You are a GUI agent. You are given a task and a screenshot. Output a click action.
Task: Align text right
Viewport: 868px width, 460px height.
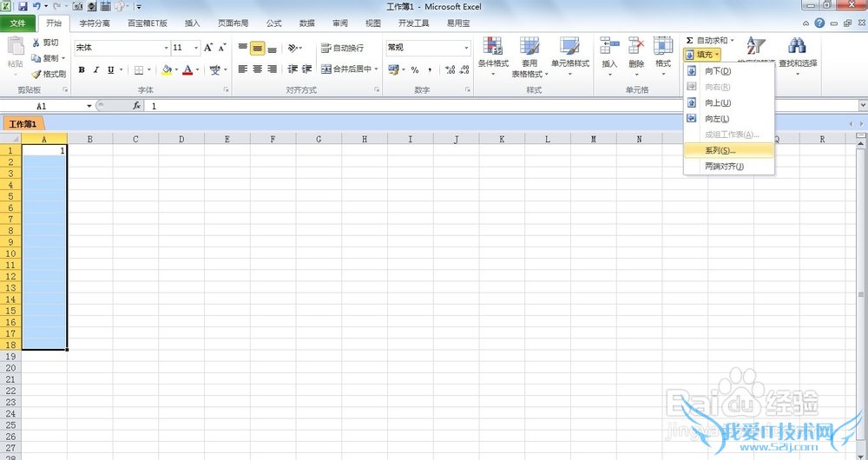point(272,69)
